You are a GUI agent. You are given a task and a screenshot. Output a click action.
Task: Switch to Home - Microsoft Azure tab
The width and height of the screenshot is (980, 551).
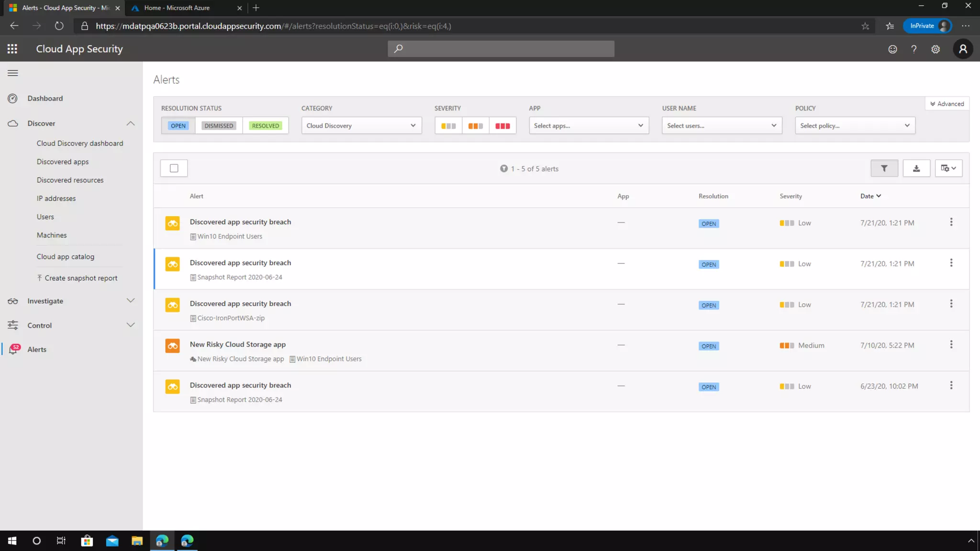(177, 8)
